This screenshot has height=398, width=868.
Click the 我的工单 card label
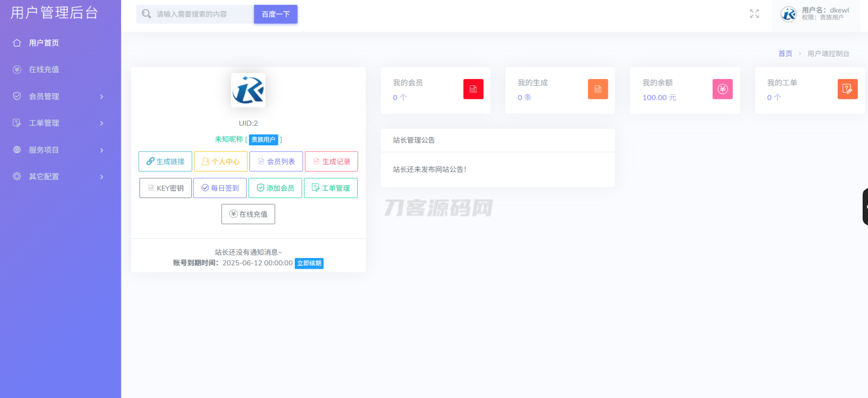pyautogui.click(x=782, y=83)
